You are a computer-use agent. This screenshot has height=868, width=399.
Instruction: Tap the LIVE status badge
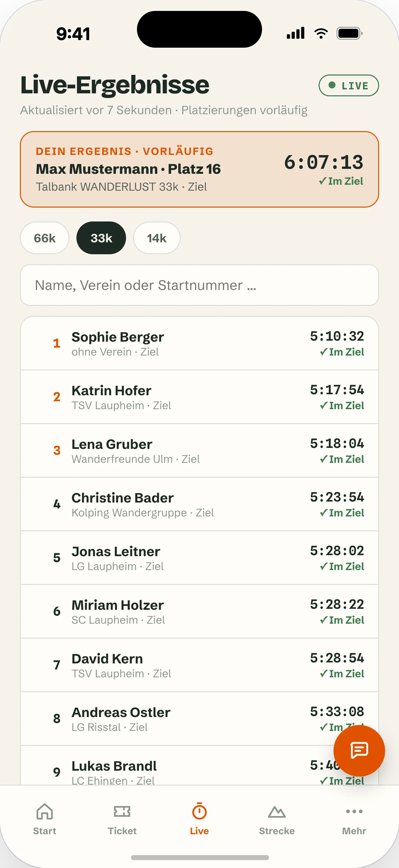pos(348,85)
